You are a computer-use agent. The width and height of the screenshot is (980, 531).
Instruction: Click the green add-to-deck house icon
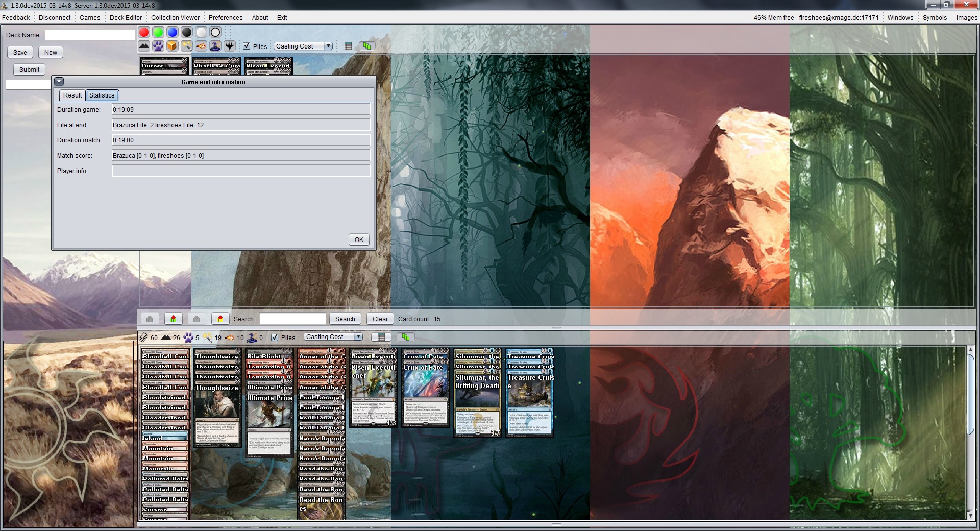pyautogui.click(x=173, y=319)
